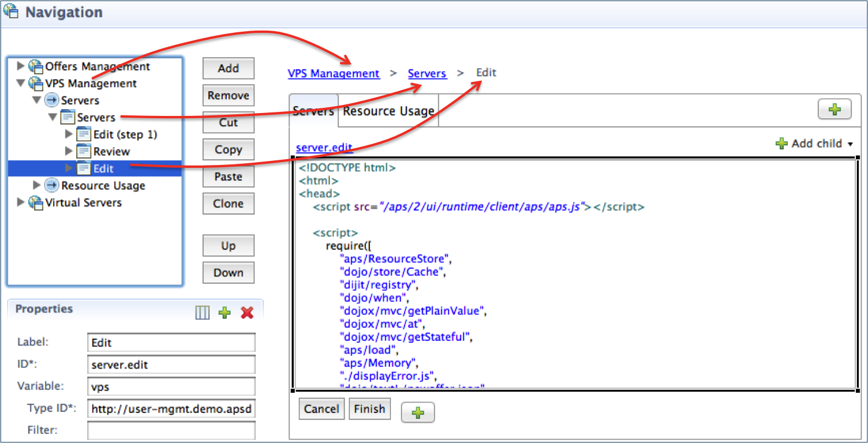
Task: Click the green plus button beside tabs
Action: point(834,110)
